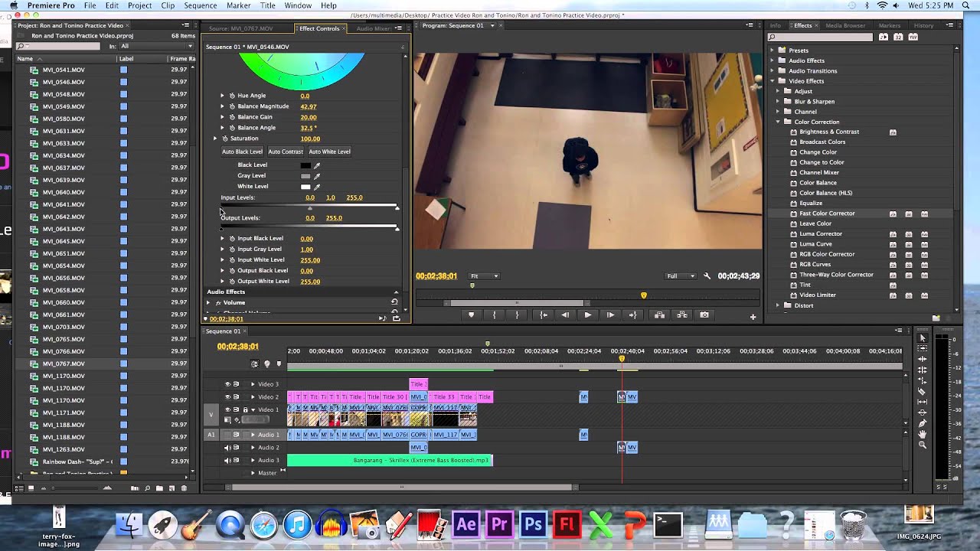The image size is (980, 551).
Task: Click the Add Marker button in Program monitor
Action: (471, 315)
